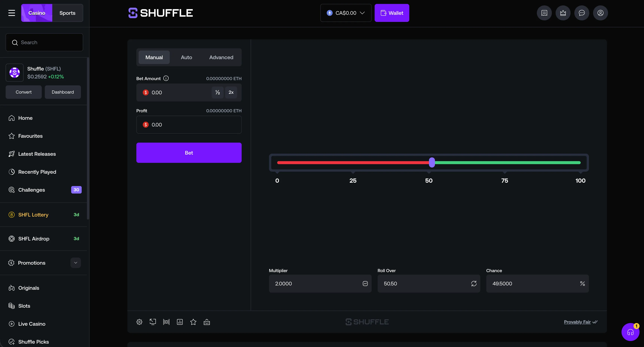Focus the Search field

(x=44, y=42)
